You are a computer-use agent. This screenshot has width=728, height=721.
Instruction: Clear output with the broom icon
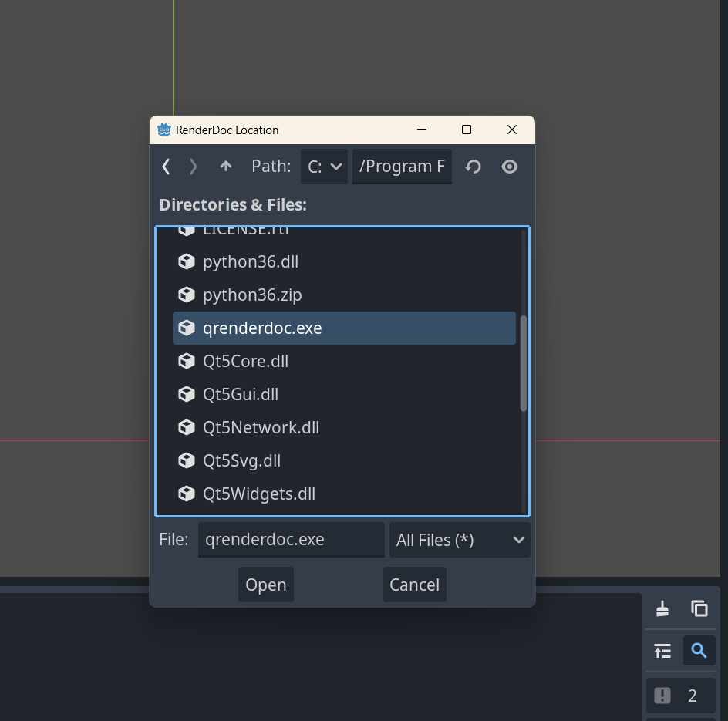point(662,608)
